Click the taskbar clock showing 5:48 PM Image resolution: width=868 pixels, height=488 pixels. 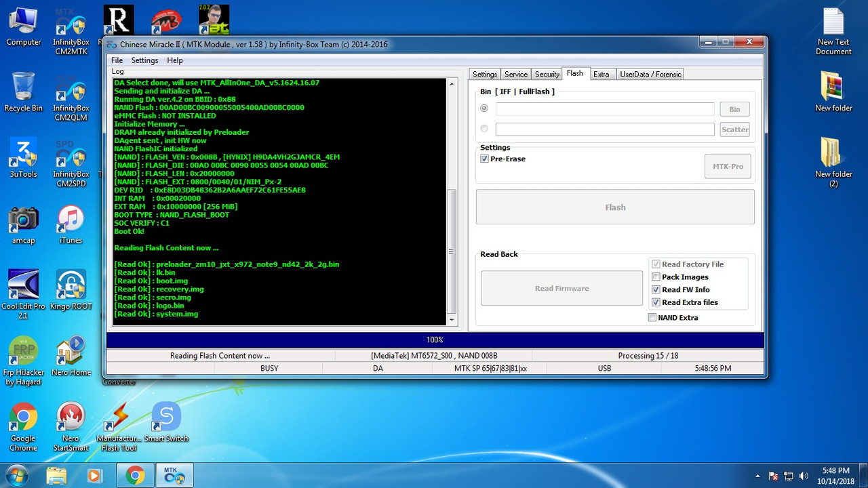pos(835,476)
